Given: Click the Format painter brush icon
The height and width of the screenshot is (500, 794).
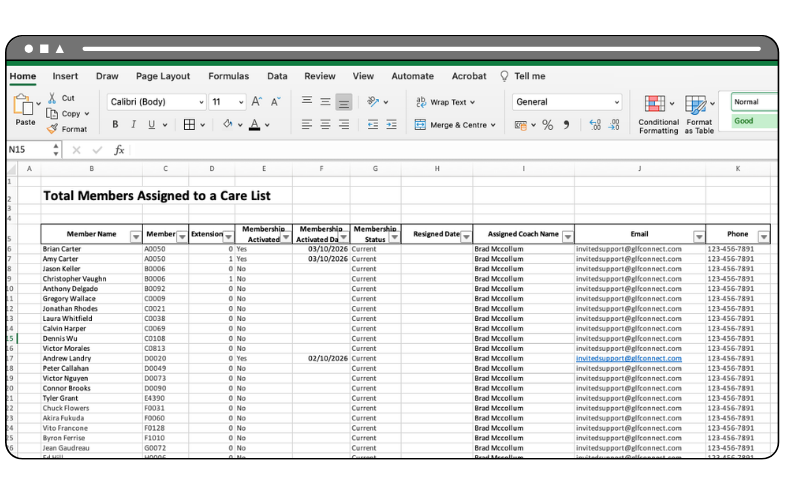Looking at the screenshot, I should [52, 129].
